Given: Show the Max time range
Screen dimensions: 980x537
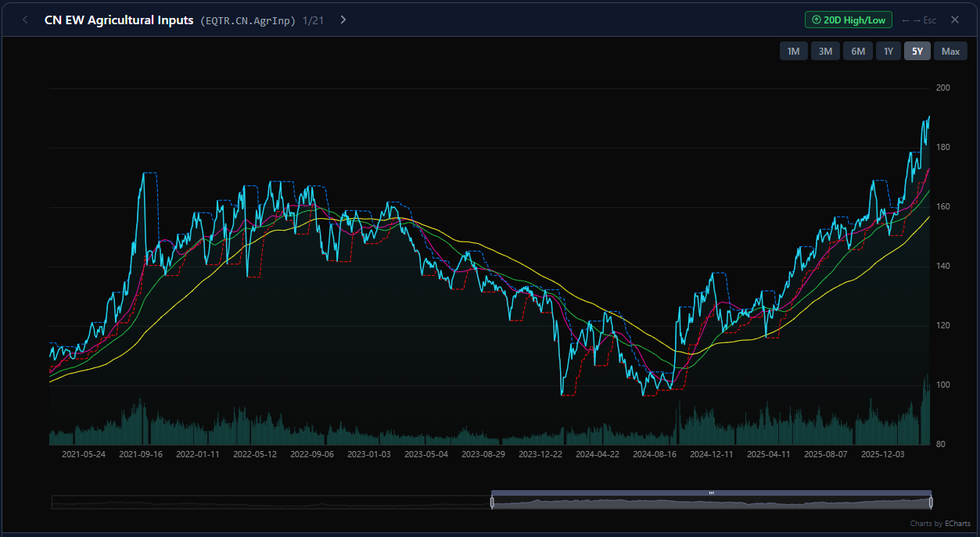Looking at the screenshot, I should 950,51.
